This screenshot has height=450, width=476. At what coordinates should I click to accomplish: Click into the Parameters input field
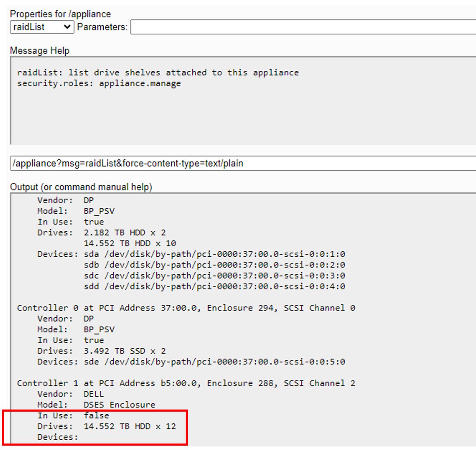[x=302, y=27]
